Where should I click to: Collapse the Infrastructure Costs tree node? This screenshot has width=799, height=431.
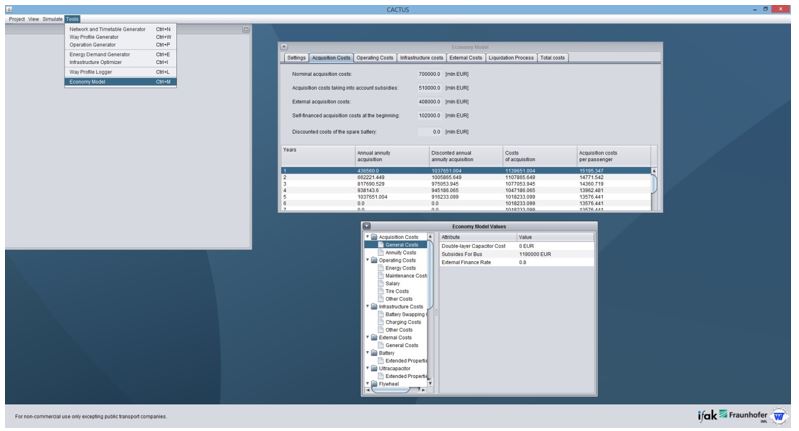coord(368,306)
